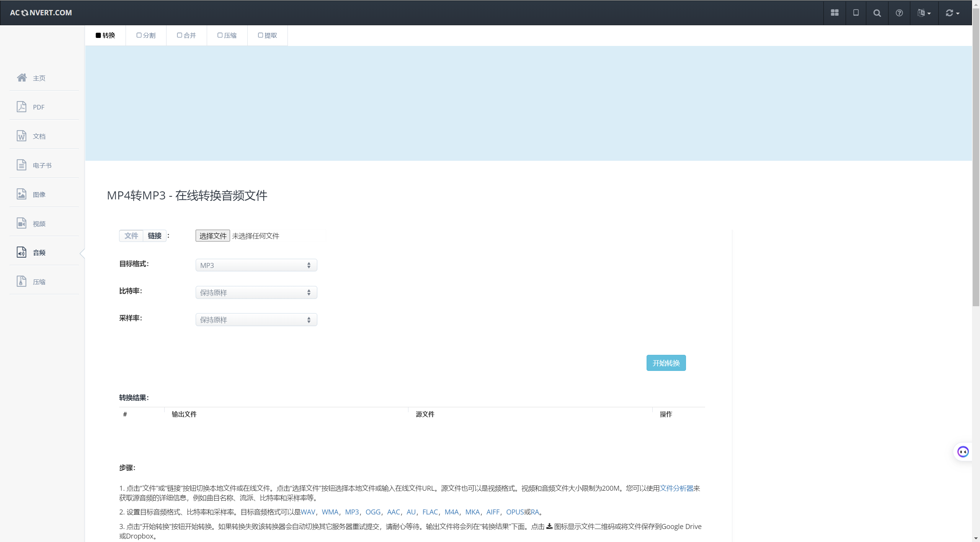Toggle source to 文件 file

(x=131, y=236)
